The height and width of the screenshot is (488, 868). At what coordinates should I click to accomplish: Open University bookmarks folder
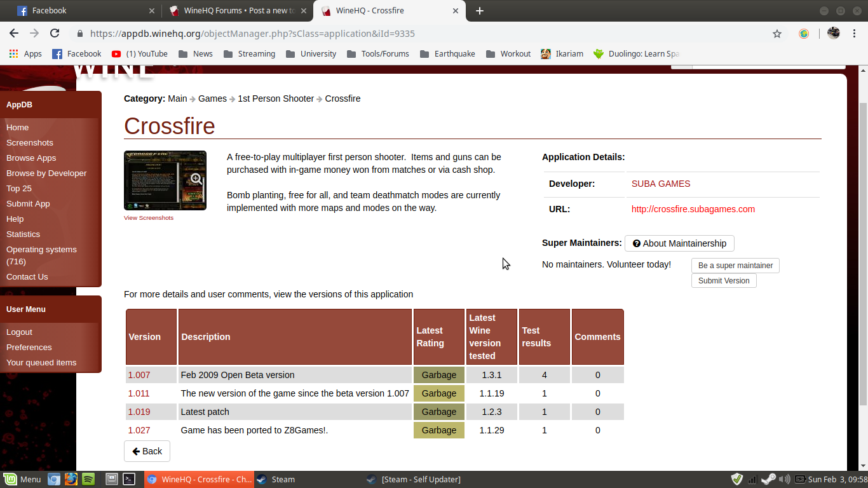pos(311,54)
